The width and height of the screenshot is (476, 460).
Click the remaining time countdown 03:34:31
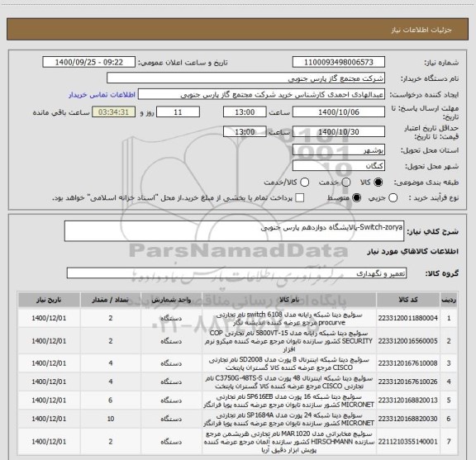(x=114, y=112)
